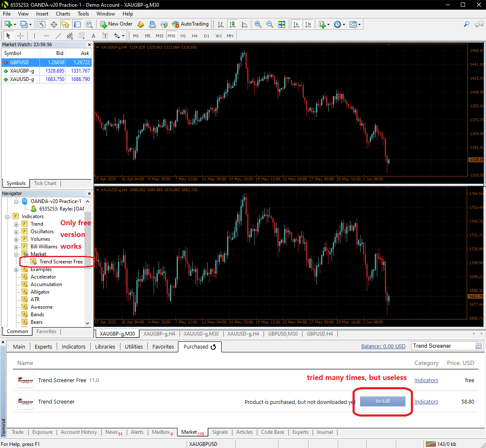Click Indicators link in Trend Screener Free row

(x=426, y=380)
